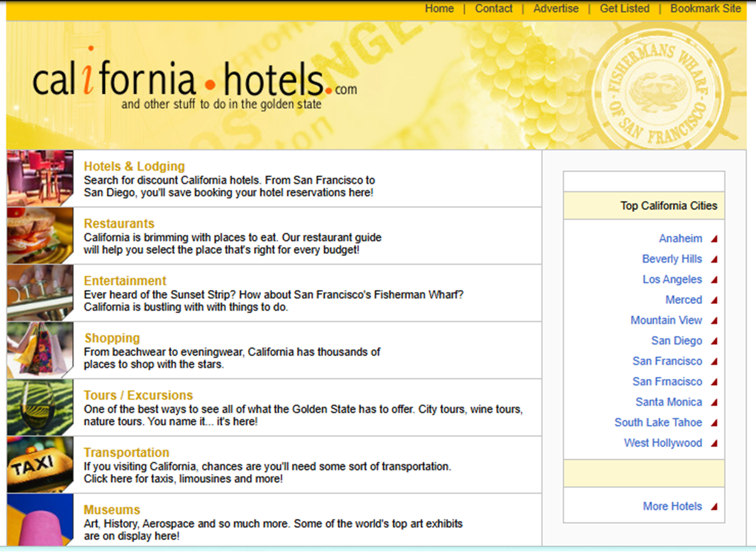The image size is (756, 552).
Task: Select Advertise in the top navigation bar
Action: coord(556,9)
